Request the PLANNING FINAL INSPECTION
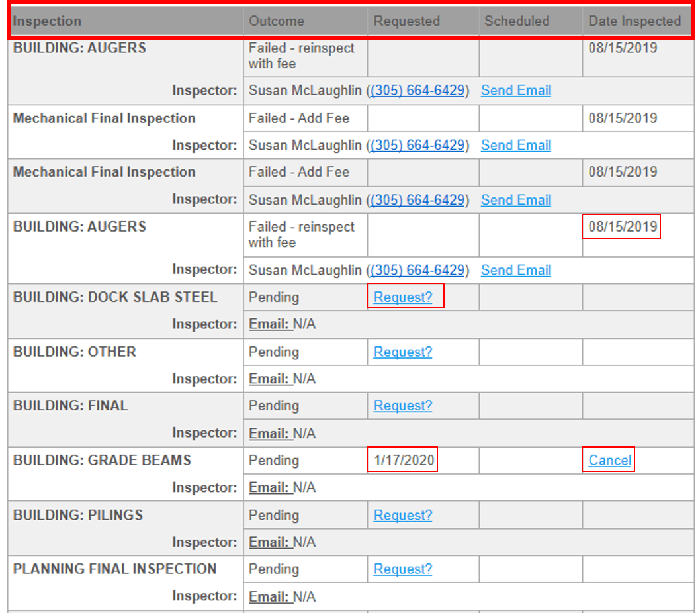This screenshot has width=700, height=613. click(402, 569)
